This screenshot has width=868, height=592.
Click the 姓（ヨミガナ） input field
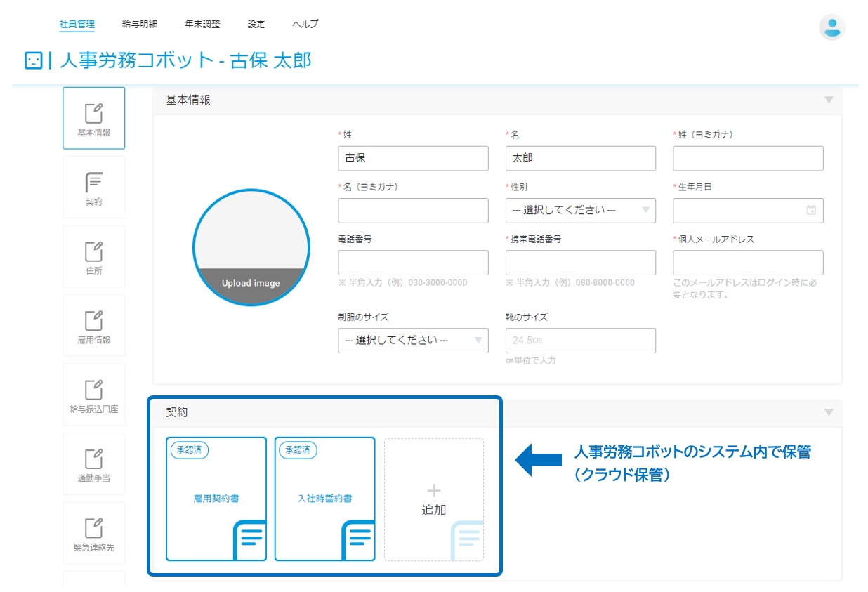point(748,158)
